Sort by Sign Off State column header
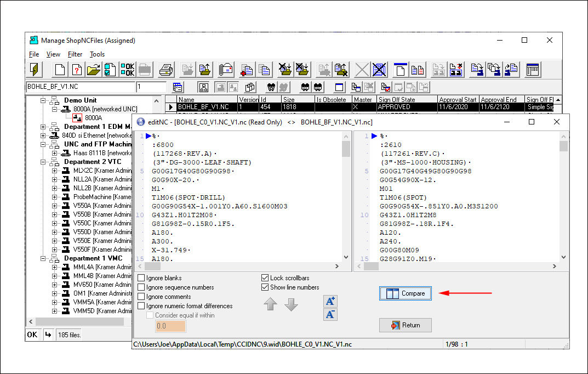Image resolution: width=588 pixels, height=374 pixels. 407,99
